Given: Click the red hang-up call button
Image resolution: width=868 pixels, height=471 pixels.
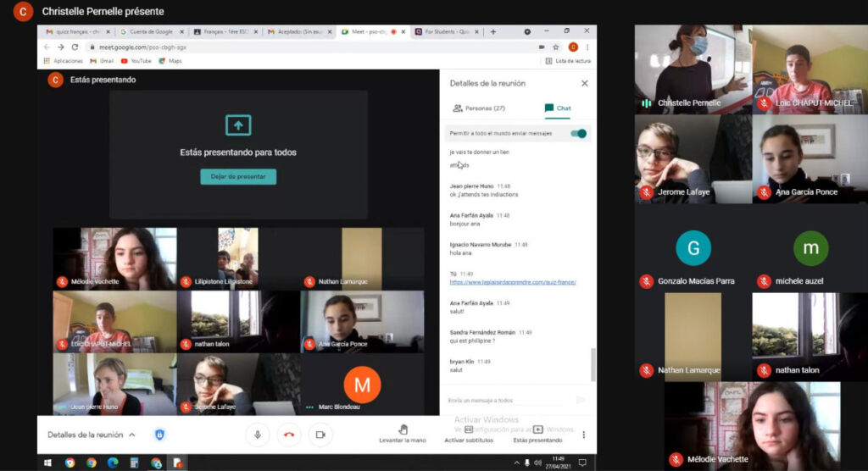Looking at the screenshot, I should click(289, 435).
